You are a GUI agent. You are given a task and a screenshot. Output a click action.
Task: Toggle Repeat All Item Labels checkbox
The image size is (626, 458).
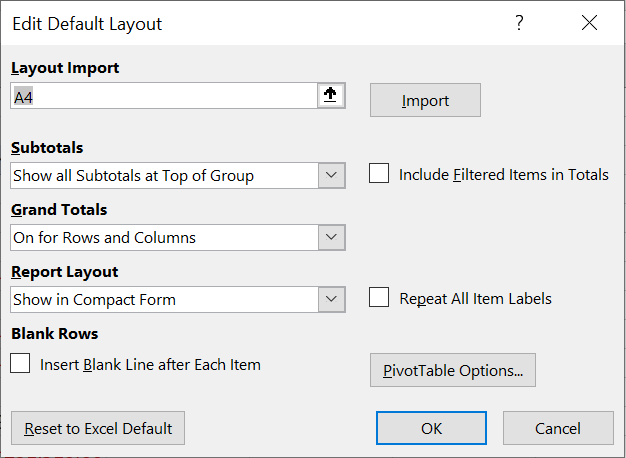[x=379, y=298]
